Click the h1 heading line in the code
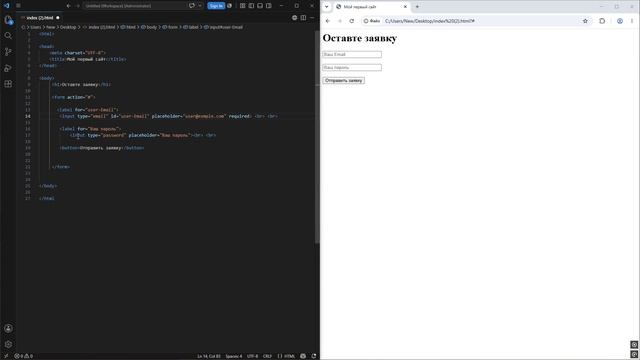 click(82, 84)
